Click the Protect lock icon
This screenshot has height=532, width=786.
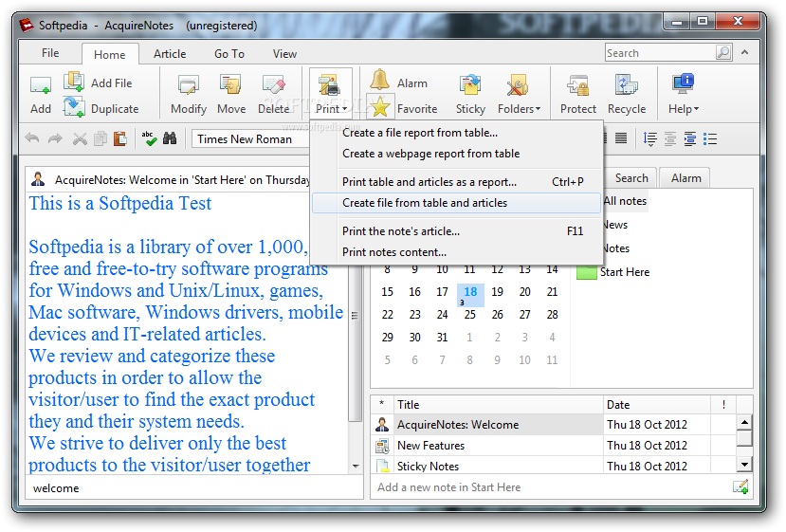(577, 85)
